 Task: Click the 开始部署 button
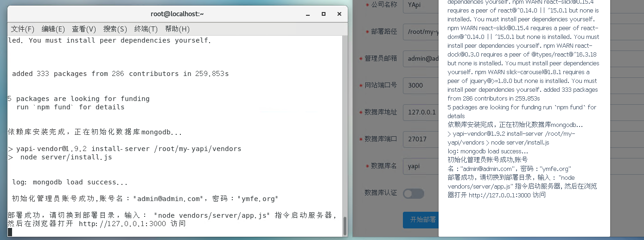(420, 220)
